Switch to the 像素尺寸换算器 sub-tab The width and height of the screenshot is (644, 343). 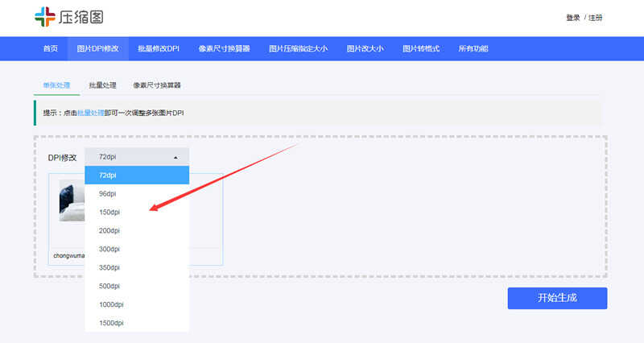click(x=157, y=85)
